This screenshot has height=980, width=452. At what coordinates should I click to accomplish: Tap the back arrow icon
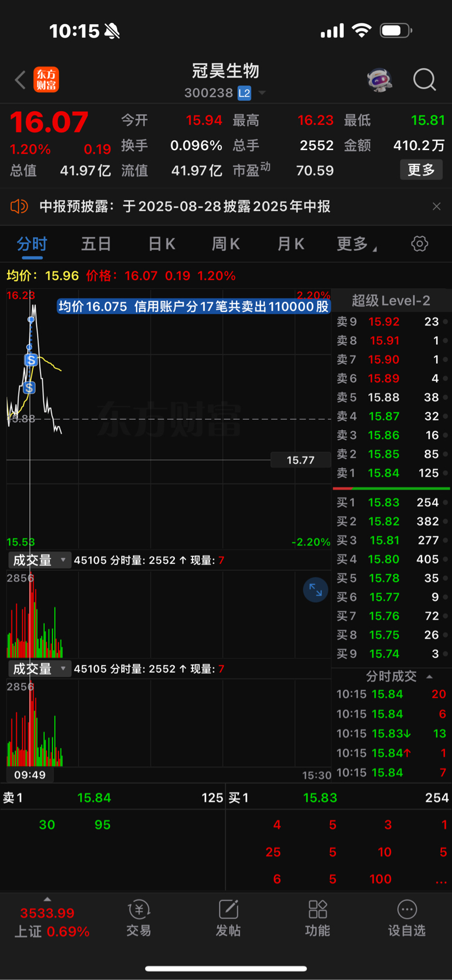pos(21,79)
